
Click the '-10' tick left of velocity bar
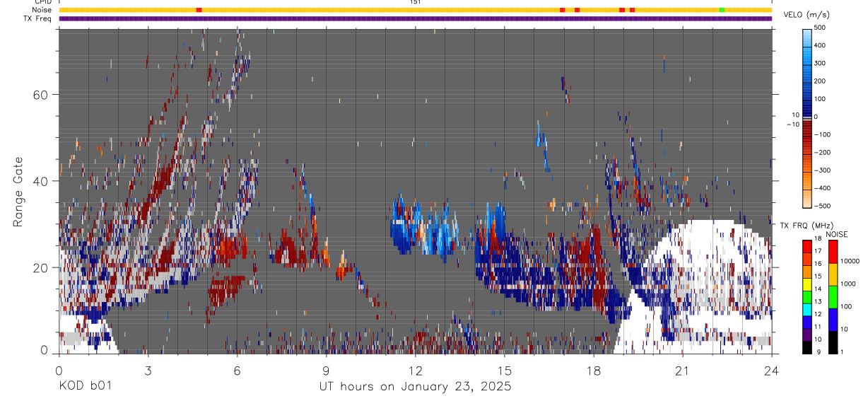click(x=792, y=124)
